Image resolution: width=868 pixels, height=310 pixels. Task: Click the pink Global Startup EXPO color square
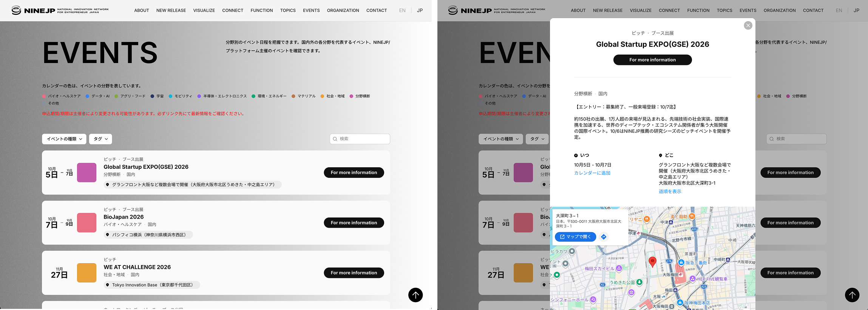point(86,173)
